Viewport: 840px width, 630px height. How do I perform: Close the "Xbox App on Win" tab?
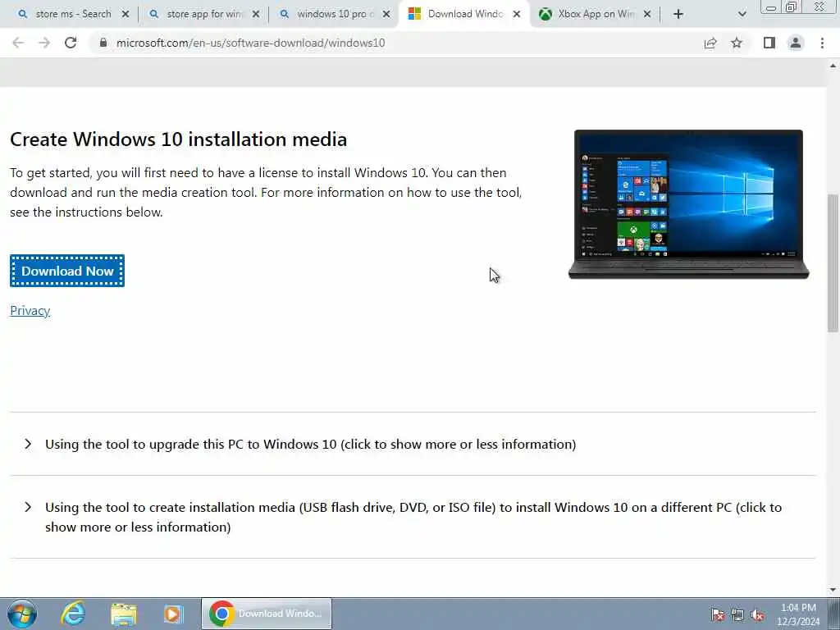[x=647, y=15]
